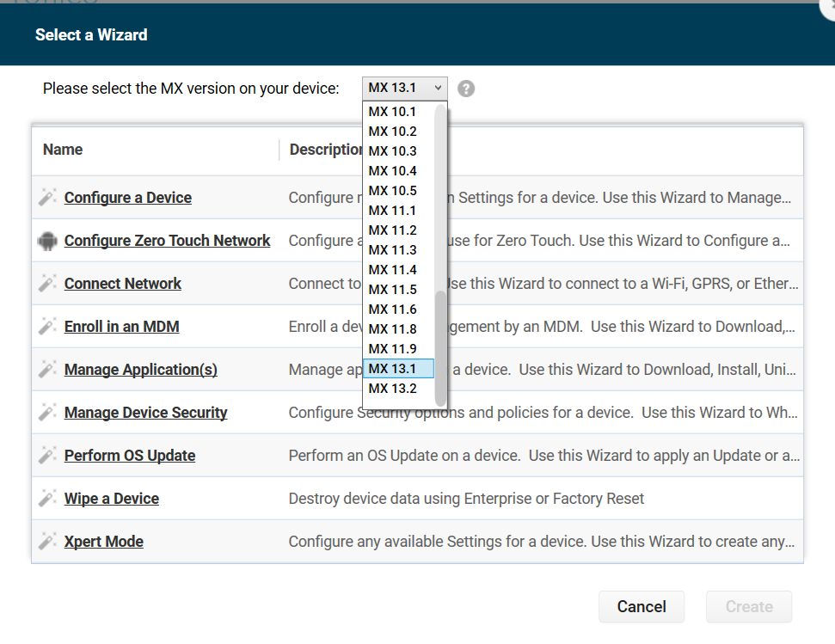Select MX 10.5 from the version list

tap(393, 190)
